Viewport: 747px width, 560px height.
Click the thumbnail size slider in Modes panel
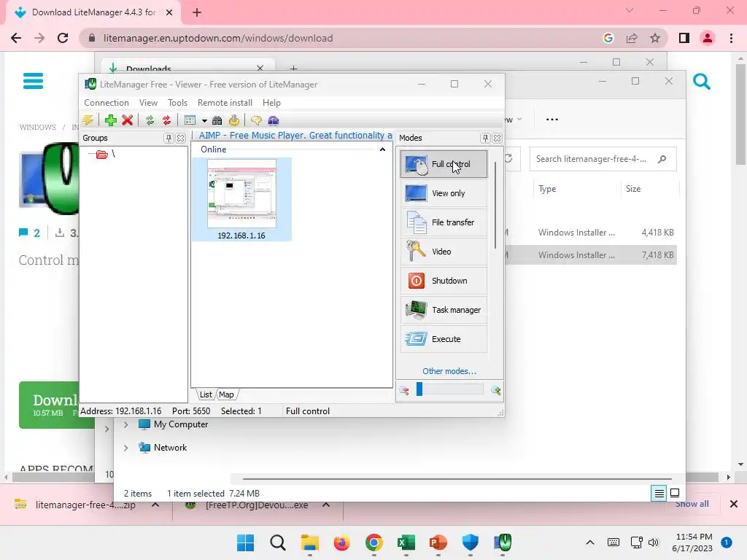pyautogui.click(x=449, y=389)
